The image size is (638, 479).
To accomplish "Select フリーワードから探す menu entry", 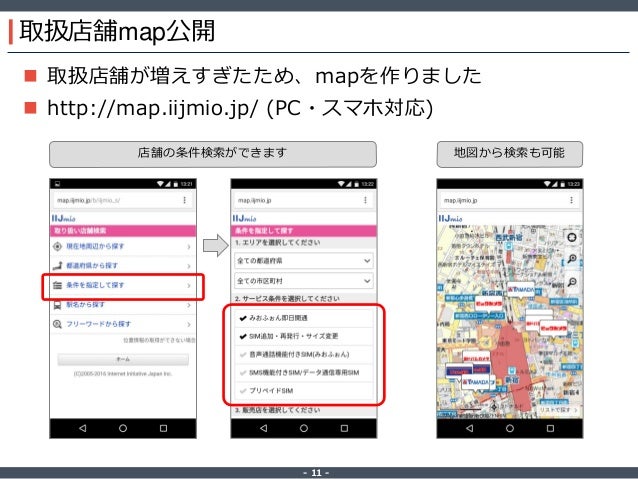I will 123,324.
